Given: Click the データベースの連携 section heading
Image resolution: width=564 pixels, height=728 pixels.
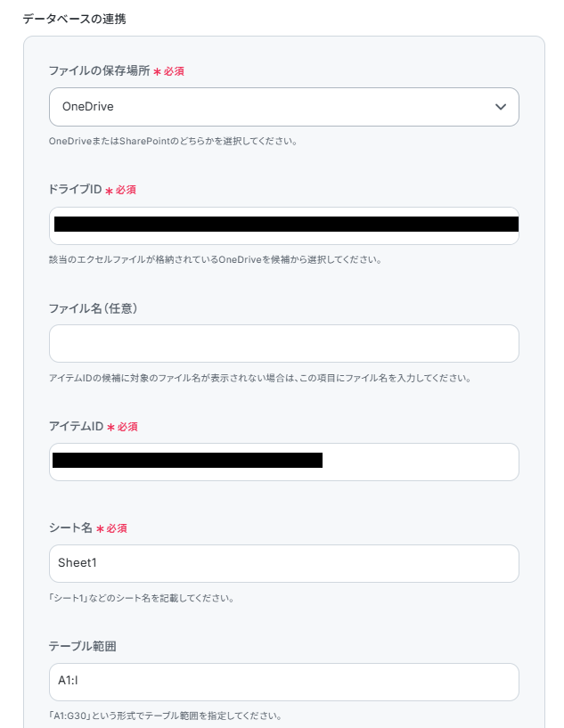Looking at the screenshot, I should 74,19.
